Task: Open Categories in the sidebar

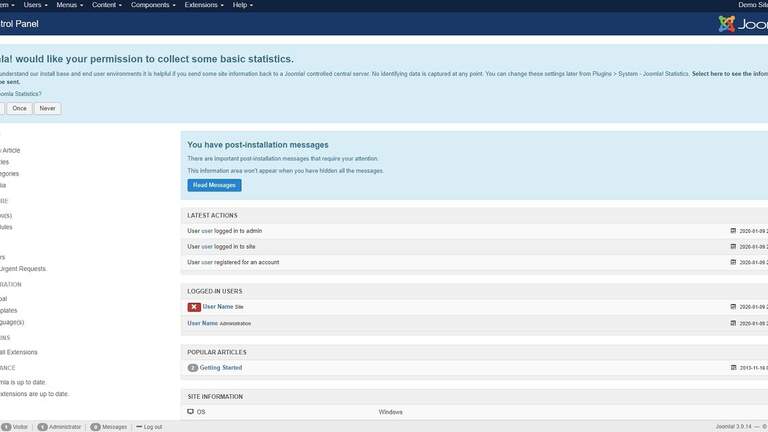Action: point(9,174)
